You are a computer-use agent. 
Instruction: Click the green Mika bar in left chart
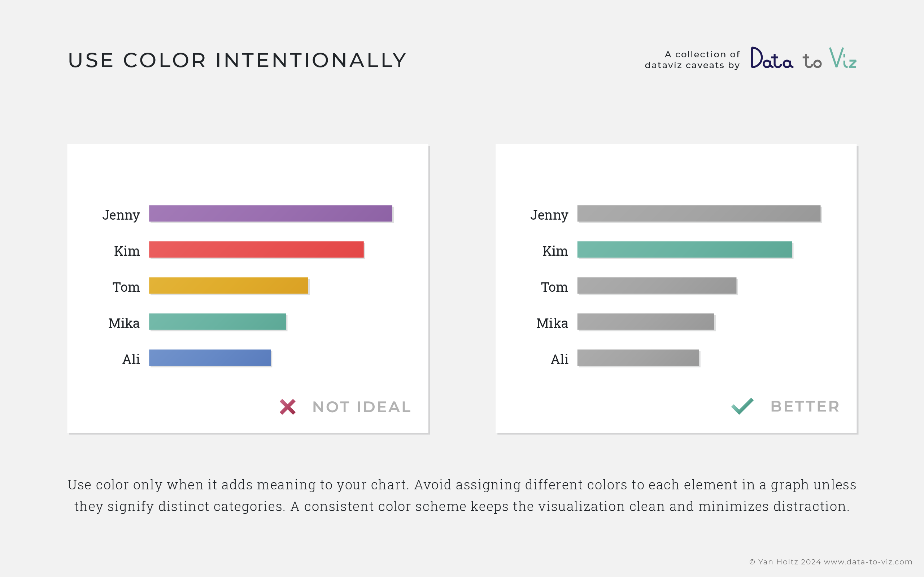tap(217, 322)
